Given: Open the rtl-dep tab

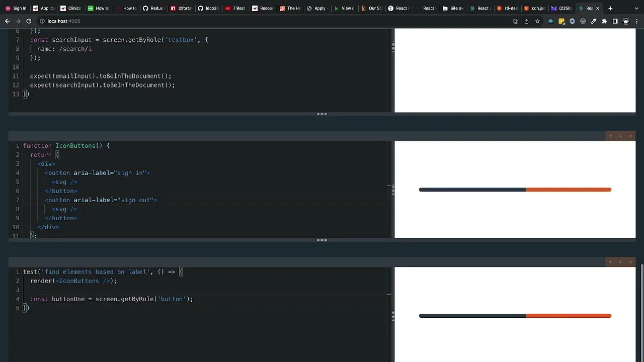Looking at the screenshot, I should point(507,8).
